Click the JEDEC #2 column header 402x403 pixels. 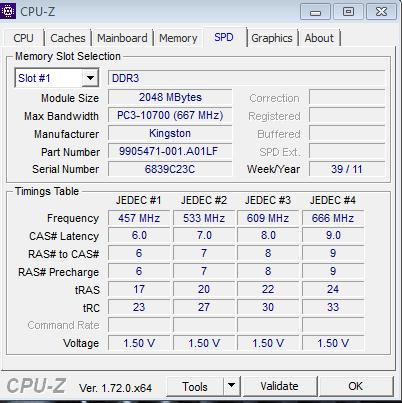point(204,200)
